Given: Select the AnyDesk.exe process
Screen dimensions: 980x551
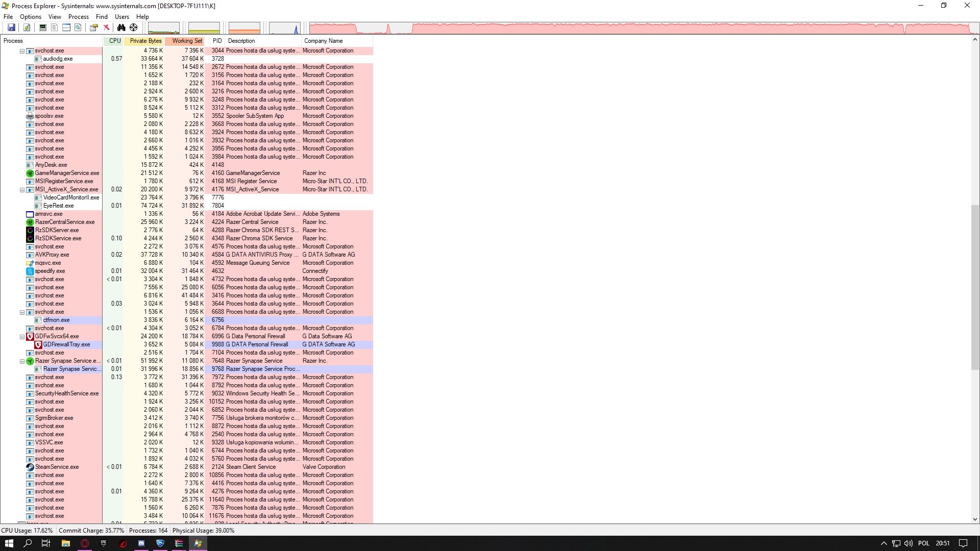Looking at the screenshot, I should 51,165.
